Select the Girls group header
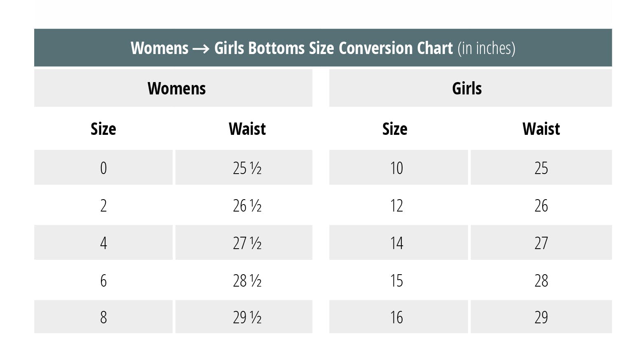 (x=467, y=88)
